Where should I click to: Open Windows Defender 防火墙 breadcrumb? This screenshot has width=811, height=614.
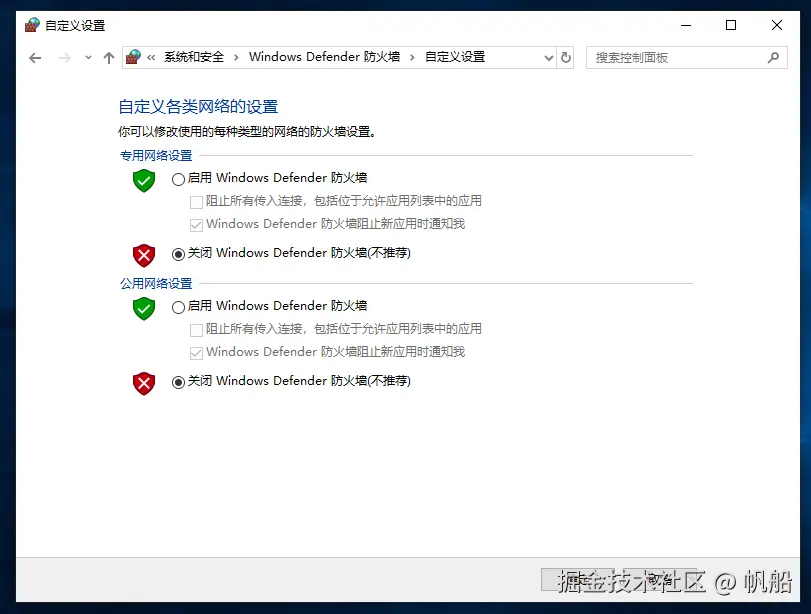tap(324, 57)
